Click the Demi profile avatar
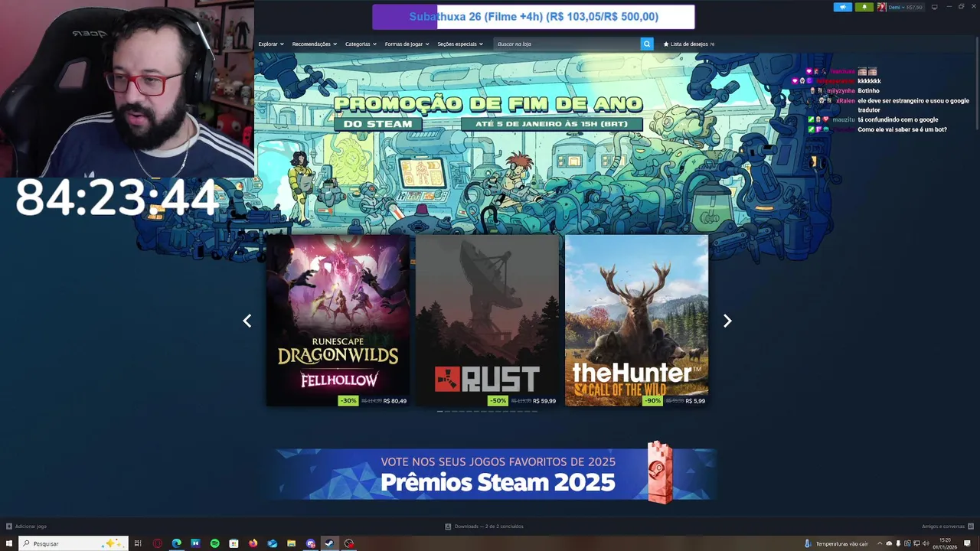Image resolution: width=980 pixels, height=551 pixels. (x=881, y=7)
